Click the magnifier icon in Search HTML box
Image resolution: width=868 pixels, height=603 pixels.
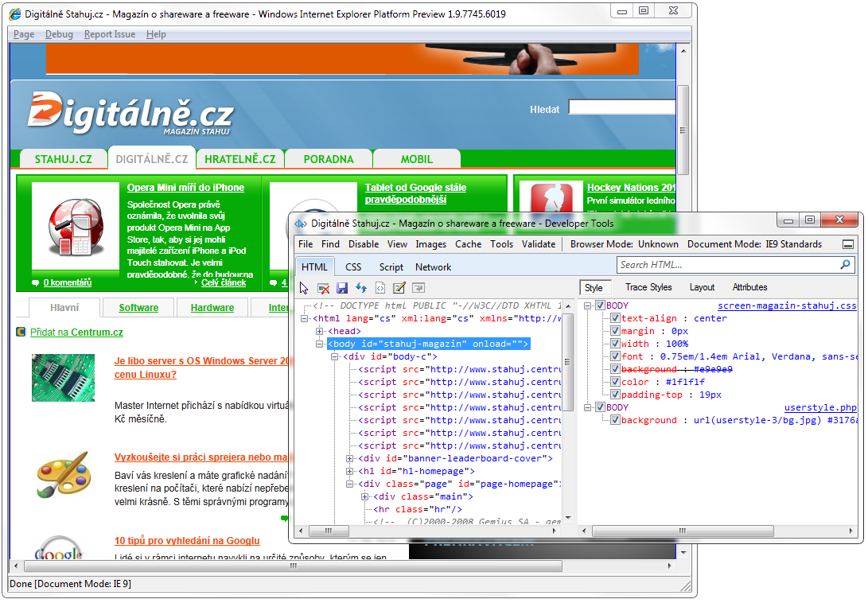pyautogui.click(x=845, y=265)
